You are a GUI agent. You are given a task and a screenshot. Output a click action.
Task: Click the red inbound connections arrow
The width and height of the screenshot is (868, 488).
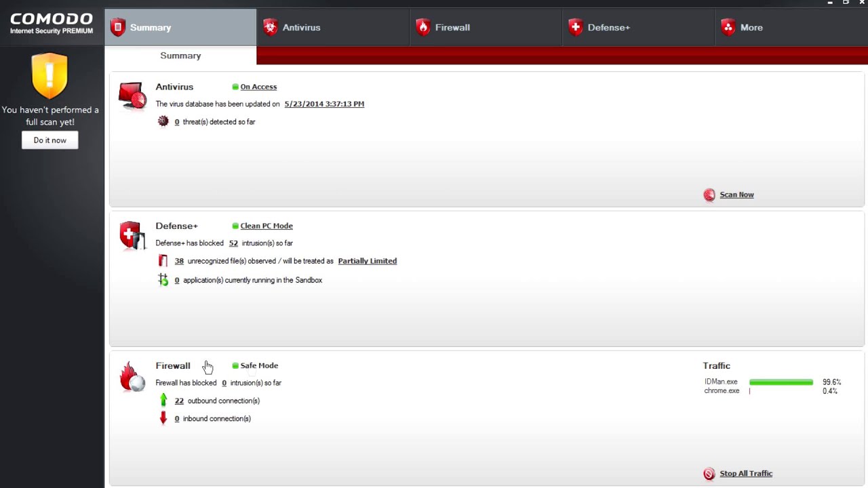163,418
